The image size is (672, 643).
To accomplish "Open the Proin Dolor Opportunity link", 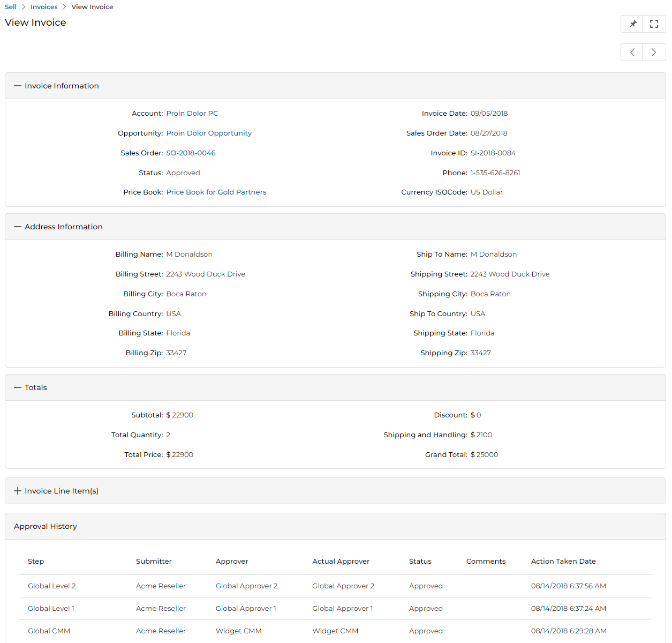I will click(209, 133).
